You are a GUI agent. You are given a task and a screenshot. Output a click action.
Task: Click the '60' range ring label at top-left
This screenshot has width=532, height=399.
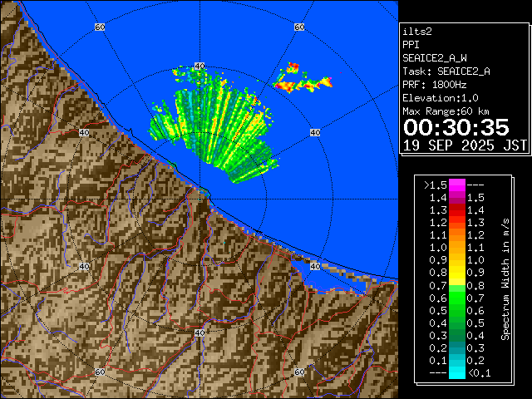pyautogui.click(x=100, y=27)
